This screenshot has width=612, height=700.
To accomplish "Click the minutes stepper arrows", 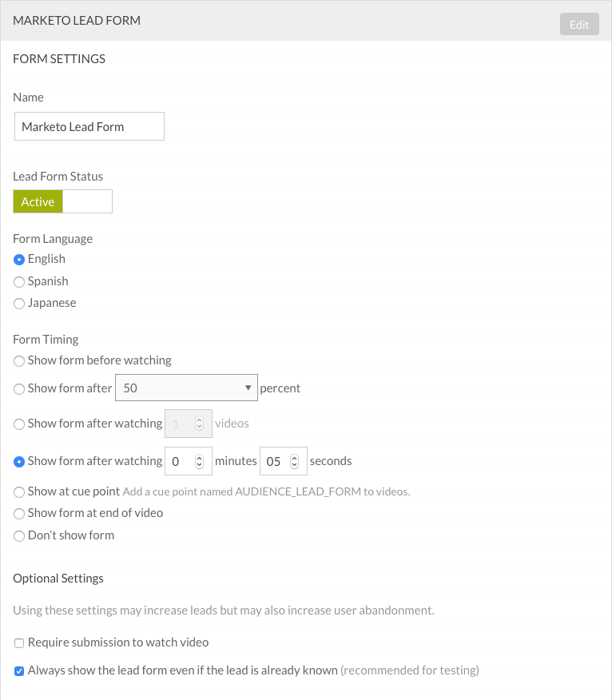I will (x=199, y=462).
